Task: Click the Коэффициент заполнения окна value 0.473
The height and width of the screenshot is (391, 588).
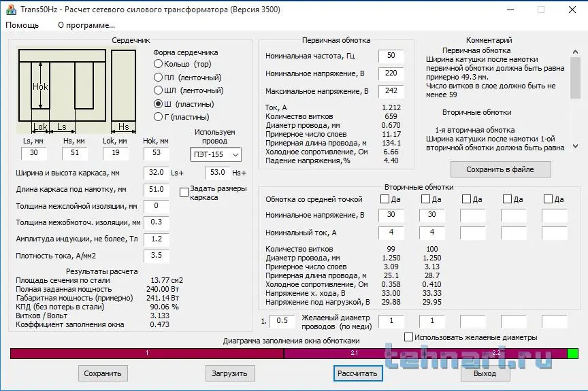Action: click(159, 325)
